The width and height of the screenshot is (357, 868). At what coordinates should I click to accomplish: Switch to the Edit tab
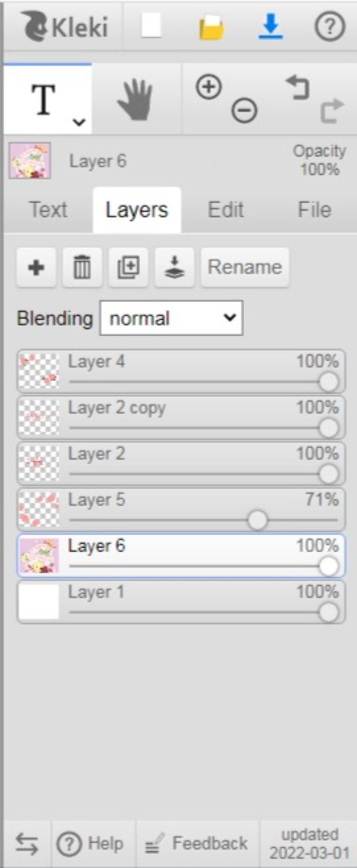pyautogui.click(x=226, y=210)
